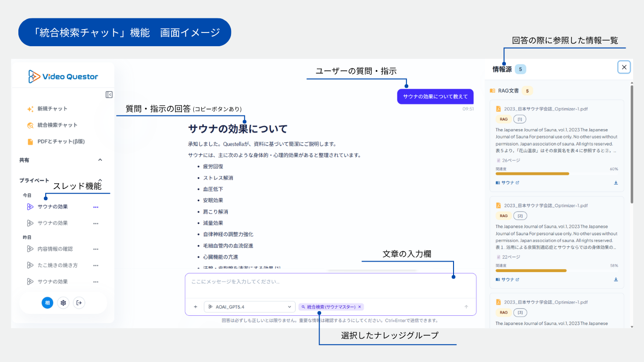
Task: Click the message input field
Action: pyautogui.click(x=330, y=285)
